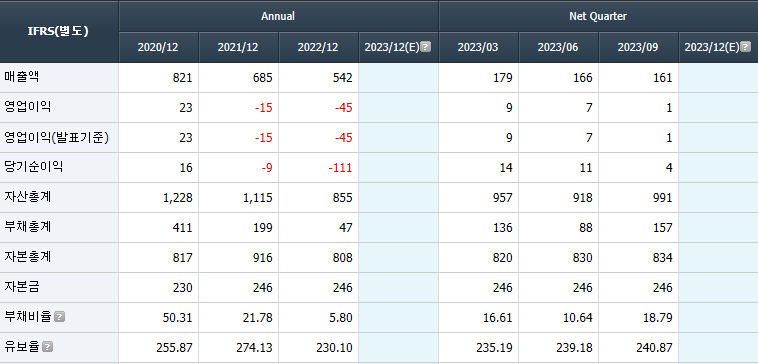Click the 2023/03 quarter column header
Image resolution: width=758 pixels, height=364 pixels.
point(479,47)
